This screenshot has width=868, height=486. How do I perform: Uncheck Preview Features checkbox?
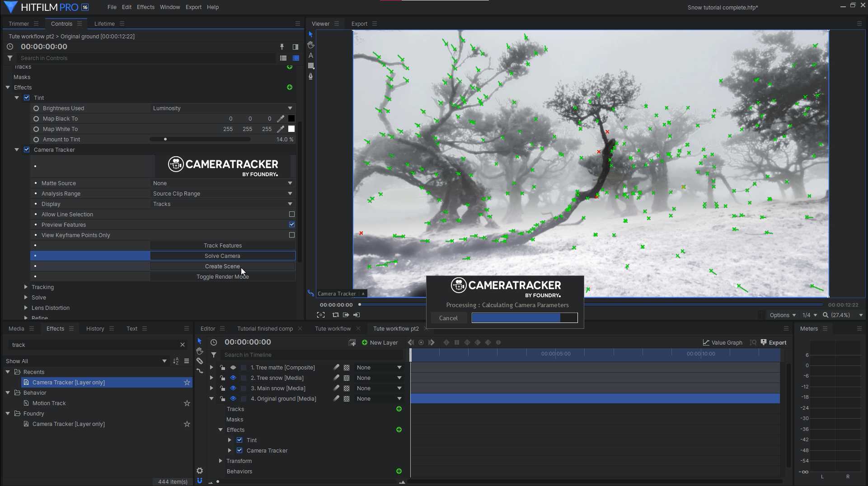click(x=292, y=225)
